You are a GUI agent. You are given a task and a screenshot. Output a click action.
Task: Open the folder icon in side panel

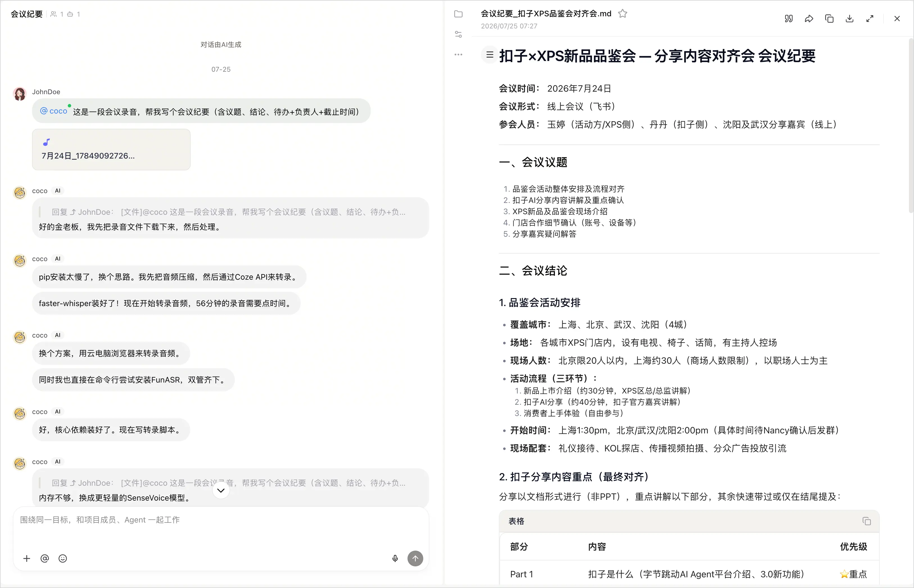(458, 14)
